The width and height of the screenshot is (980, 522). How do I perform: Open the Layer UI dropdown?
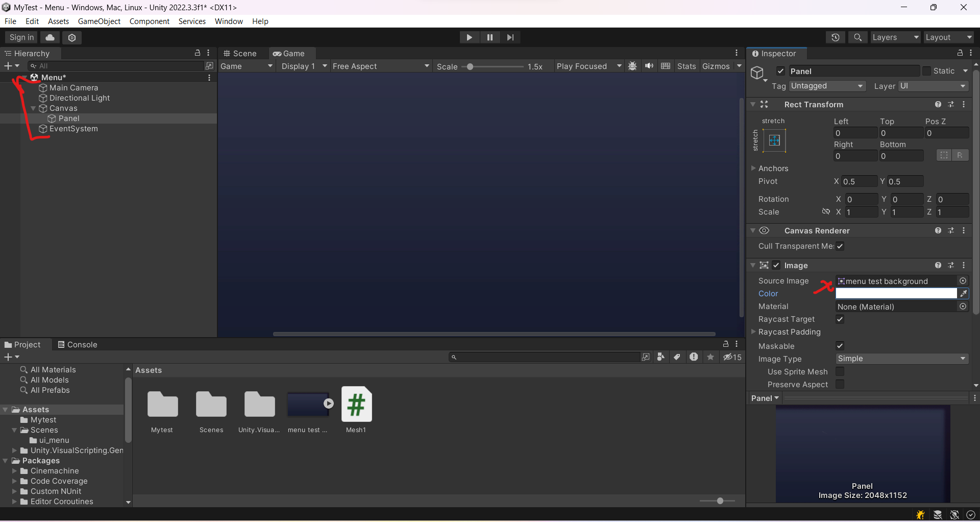click(x=933, y=86)
